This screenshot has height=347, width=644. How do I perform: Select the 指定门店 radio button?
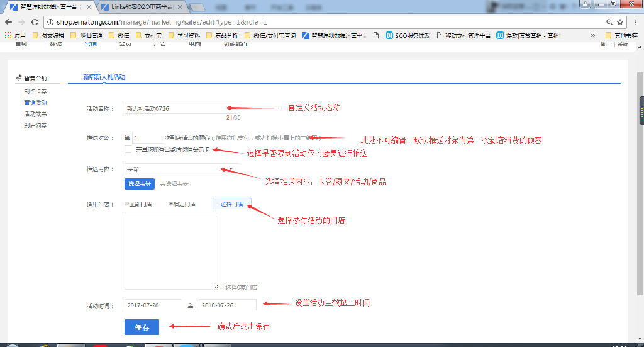(x=170, y=203)
